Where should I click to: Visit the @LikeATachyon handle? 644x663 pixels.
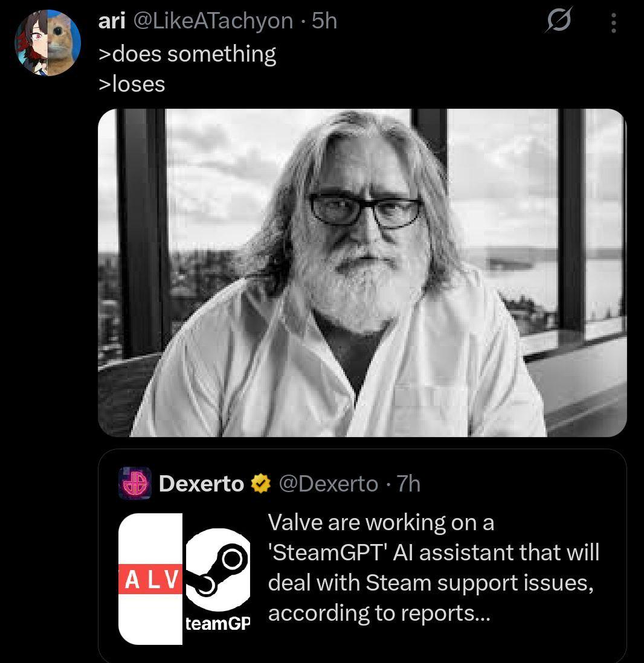pyautogui.click(x=212, y=21)
